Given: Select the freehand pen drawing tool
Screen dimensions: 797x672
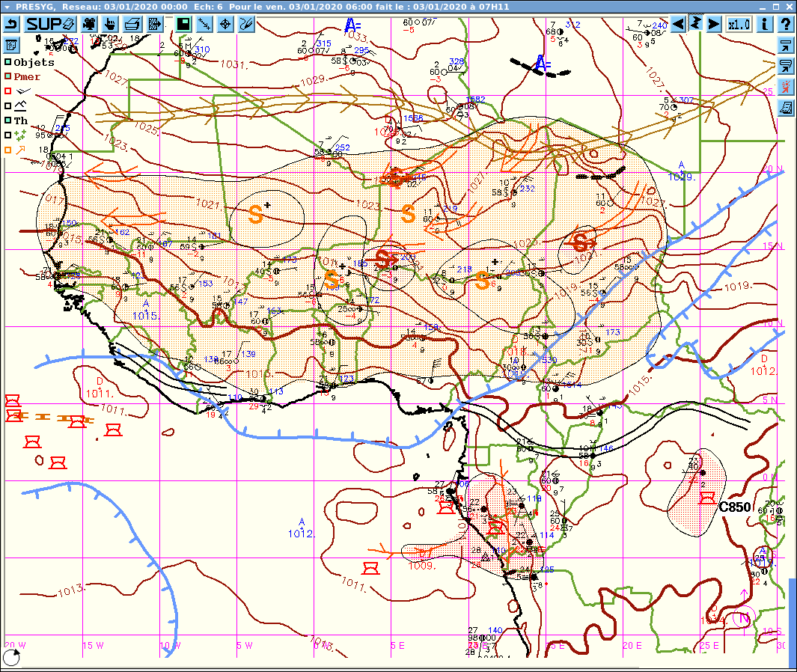Looking at the screenshot, I should pyautogui.click(x=246, y=24).
